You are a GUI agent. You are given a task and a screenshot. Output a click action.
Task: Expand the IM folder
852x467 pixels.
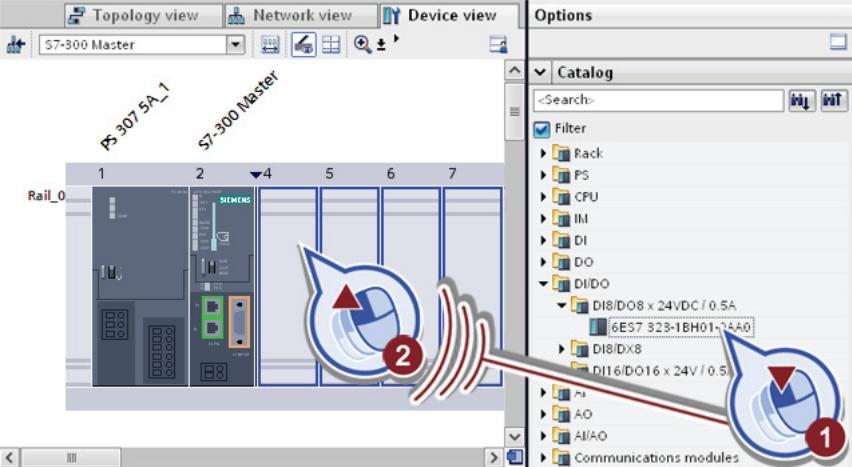543,219
